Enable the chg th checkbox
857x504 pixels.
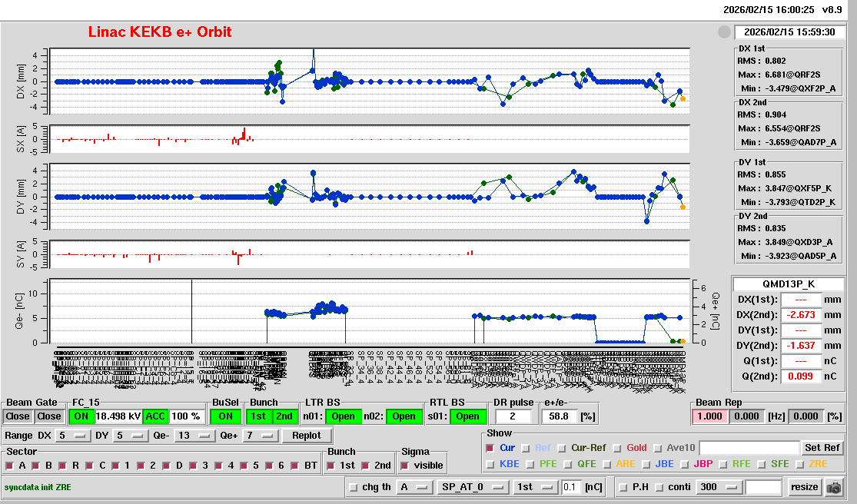353,487
